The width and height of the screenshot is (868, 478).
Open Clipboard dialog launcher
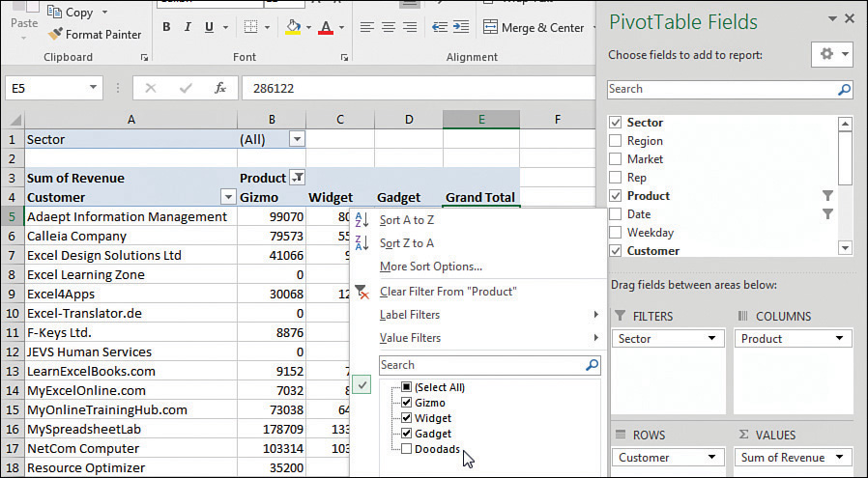(x=144, y=58)
